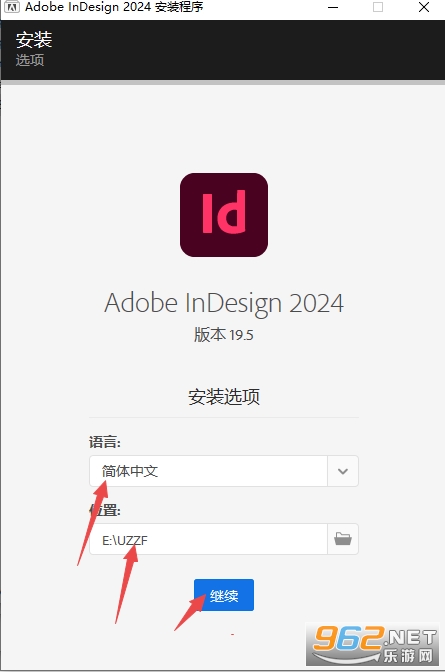This screenshot has height=672, width=445.
Task: Click the 语言: label
Action: [x=105, y=442]
